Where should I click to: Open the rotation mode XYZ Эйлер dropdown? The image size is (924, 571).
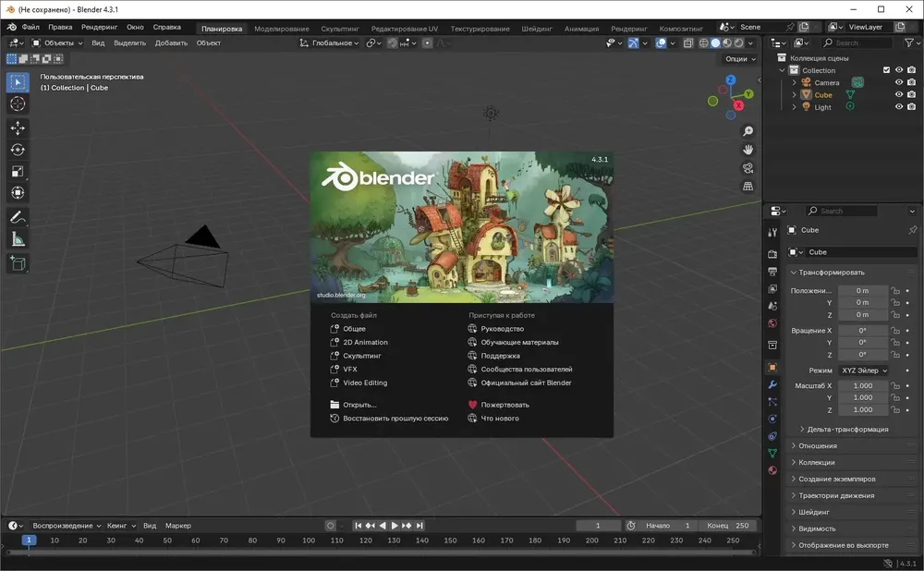pos(864,371)
